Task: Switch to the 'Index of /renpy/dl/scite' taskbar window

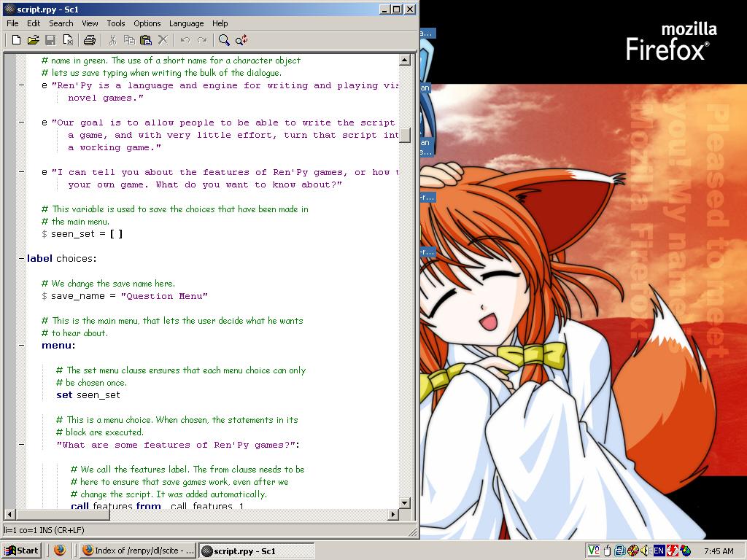Action: 138,551
